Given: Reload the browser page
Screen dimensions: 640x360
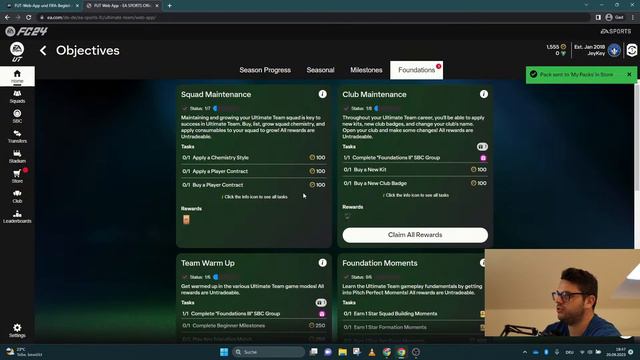Looking at the screenshot, I should (29, 18).
